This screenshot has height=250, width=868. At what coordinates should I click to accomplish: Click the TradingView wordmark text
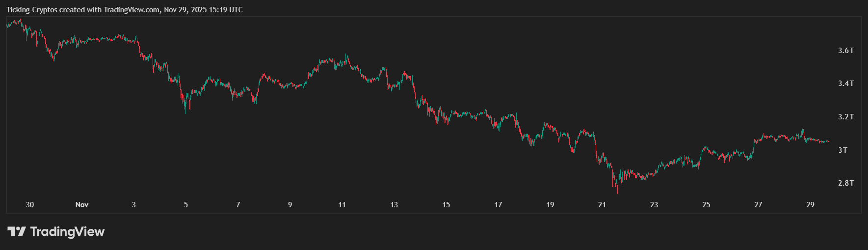click(67, 231)
